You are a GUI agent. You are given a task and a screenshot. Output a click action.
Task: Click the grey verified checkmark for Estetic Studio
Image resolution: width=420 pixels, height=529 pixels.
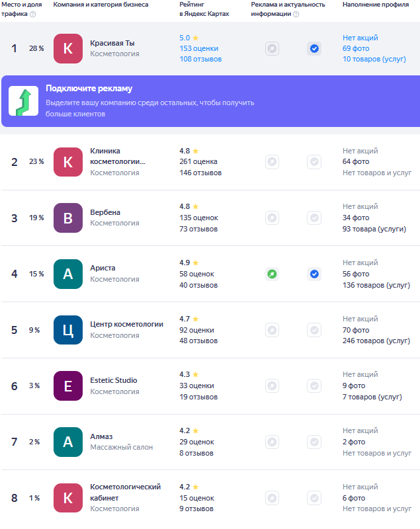point(314,386)
